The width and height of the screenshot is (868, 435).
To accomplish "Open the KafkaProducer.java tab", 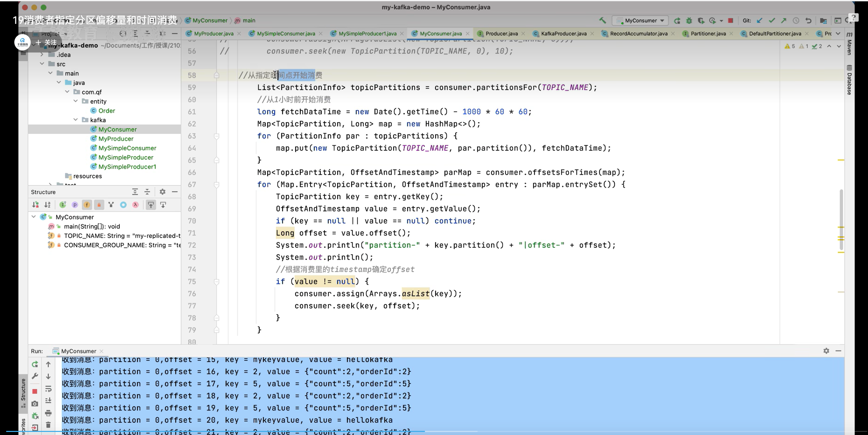I will coord(563,33).
